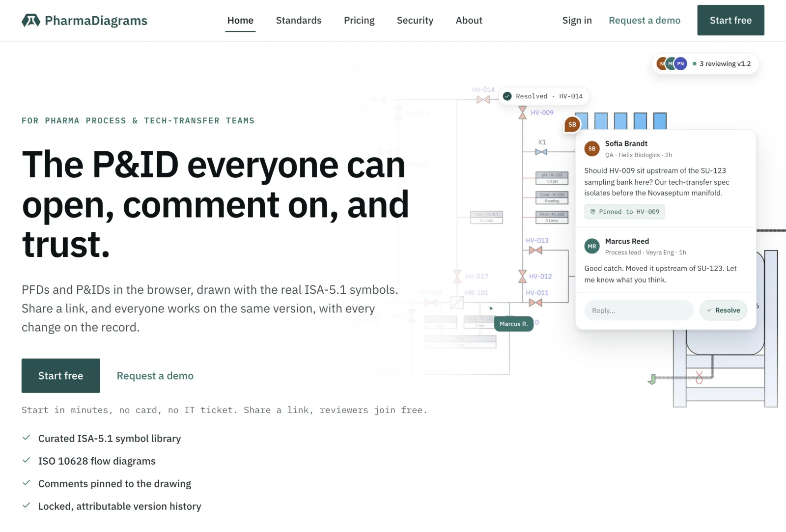Select the HV-012 valve symbol

tap(523, 277)
